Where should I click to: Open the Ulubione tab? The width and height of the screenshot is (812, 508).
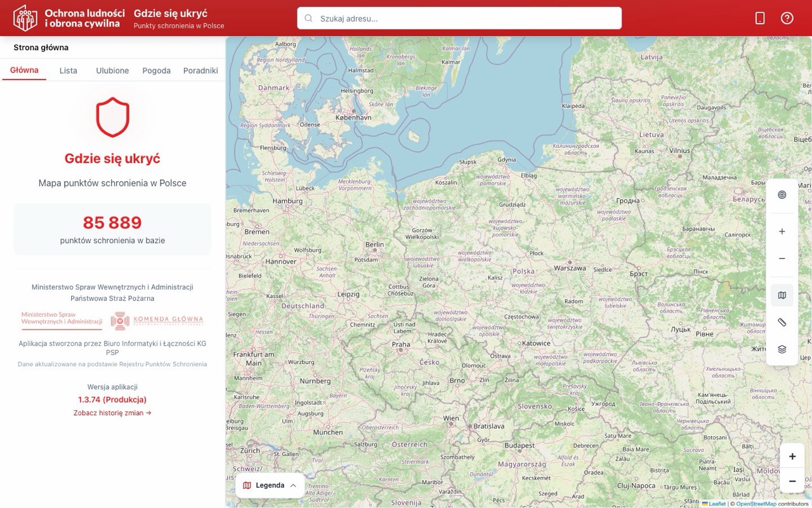coord(112,70)
